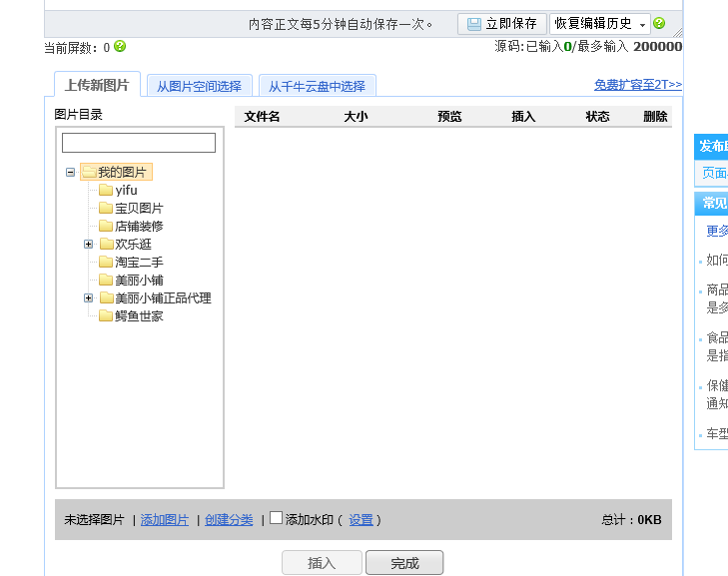Expand the 欢乐逛 folder node
Image resolution: width=728 pixels, height=576 pixels.
pos(88,244)
